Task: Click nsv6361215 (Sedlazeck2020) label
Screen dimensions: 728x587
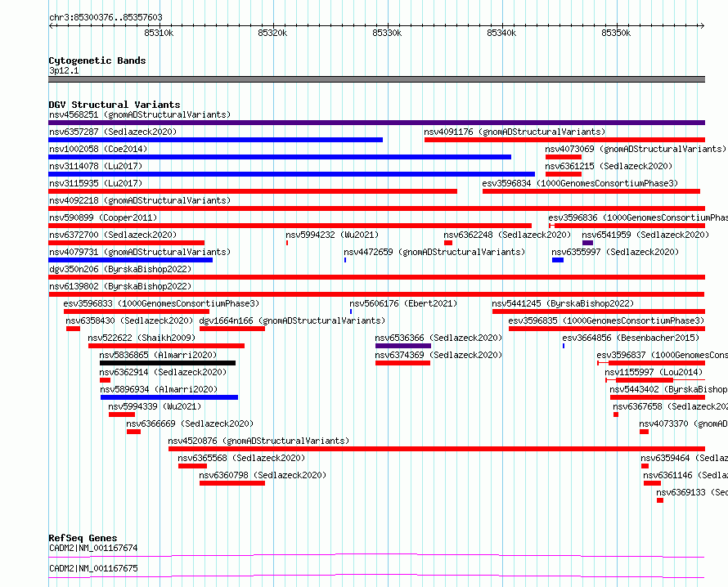Action: (x=609, y=166)
